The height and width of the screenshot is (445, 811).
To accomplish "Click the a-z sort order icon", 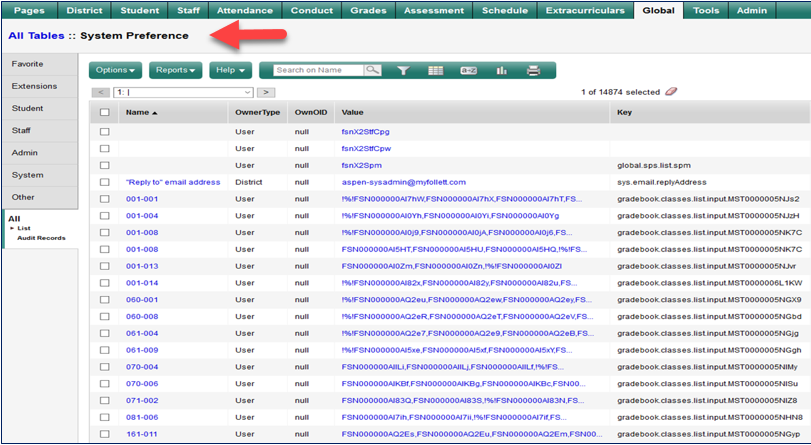I will [469, 70].
